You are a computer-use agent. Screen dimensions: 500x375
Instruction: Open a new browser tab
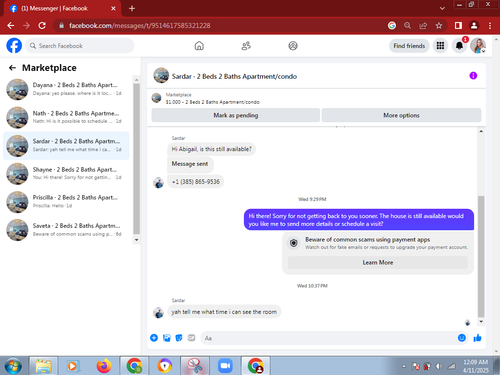click(x=132, y=8)
